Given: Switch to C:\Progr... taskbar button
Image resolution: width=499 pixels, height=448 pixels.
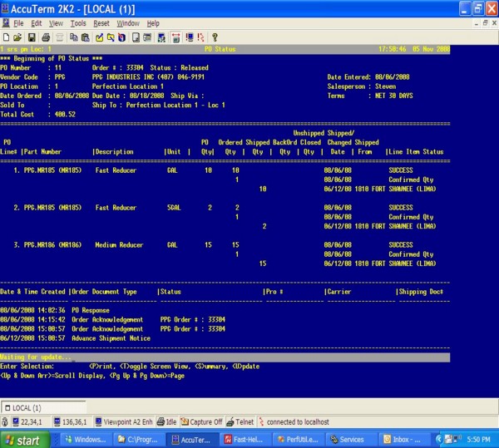Looking at the screenshot, I should 138,440.
